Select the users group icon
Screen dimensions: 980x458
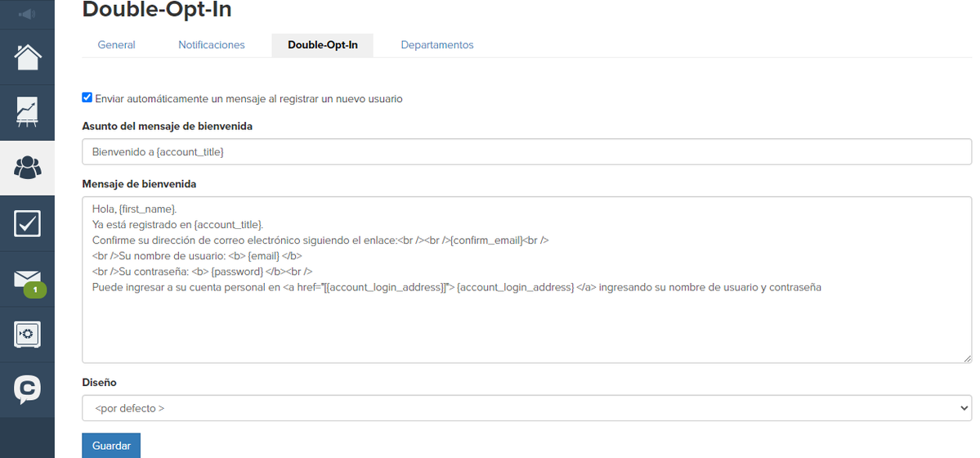[28, 167]
